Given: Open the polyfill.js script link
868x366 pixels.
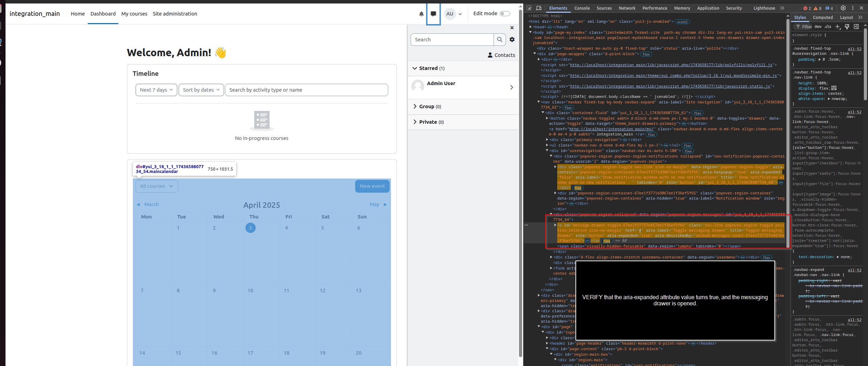Looking at the screenshot, I should [671, 65].
